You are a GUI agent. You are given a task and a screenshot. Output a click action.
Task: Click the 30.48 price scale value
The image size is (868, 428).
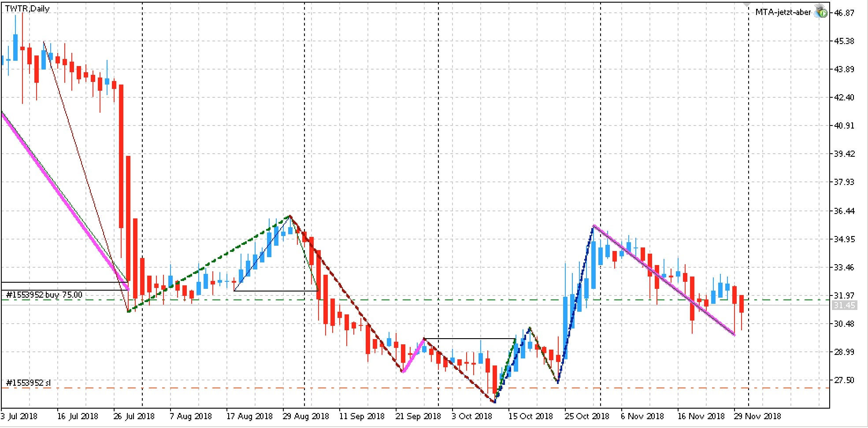pos(844,324)
